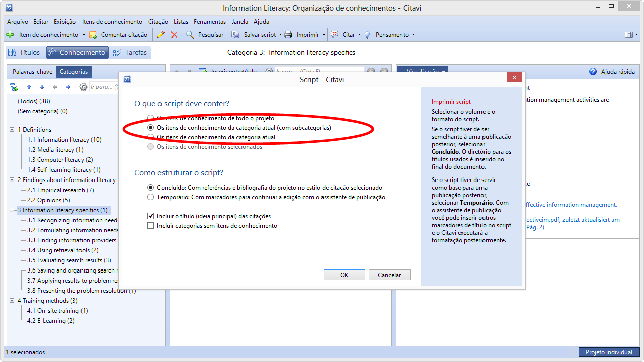Select category 2.2 Opinions (5)
The image size is (644, 362).
pos(49,200)
